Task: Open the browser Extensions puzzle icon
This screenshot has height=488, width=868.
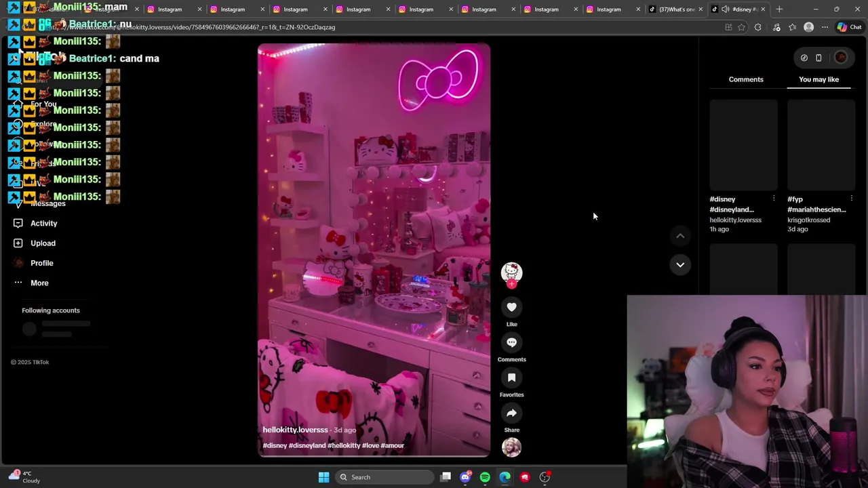Action: [x=758, y=27]
